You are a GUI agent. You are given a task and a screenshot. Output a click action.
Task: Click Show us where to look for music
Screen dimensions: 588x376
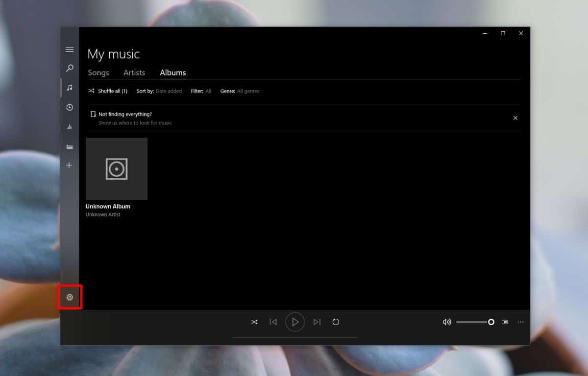pos(135,123)
